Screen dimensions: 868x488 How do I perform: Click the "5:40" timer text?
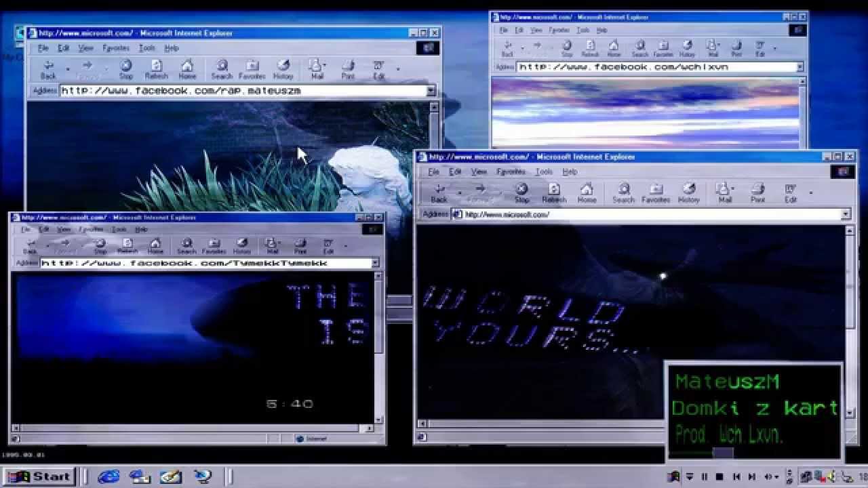tap(290, 404)
